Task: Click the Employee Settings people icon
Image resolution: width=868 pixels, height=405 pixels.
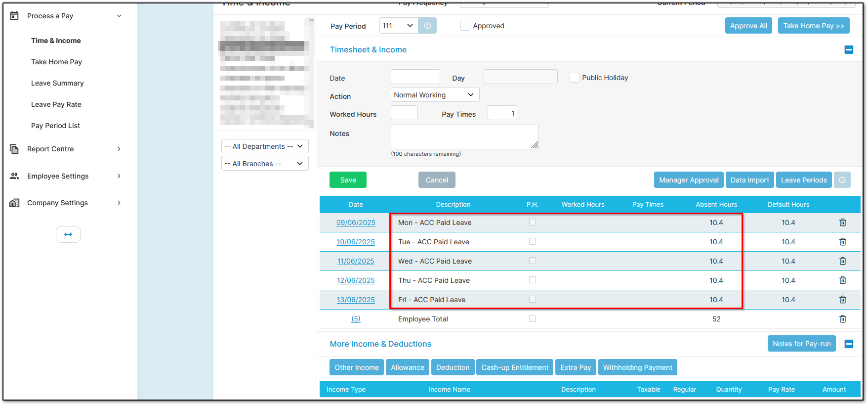Action: coord(14,176)
